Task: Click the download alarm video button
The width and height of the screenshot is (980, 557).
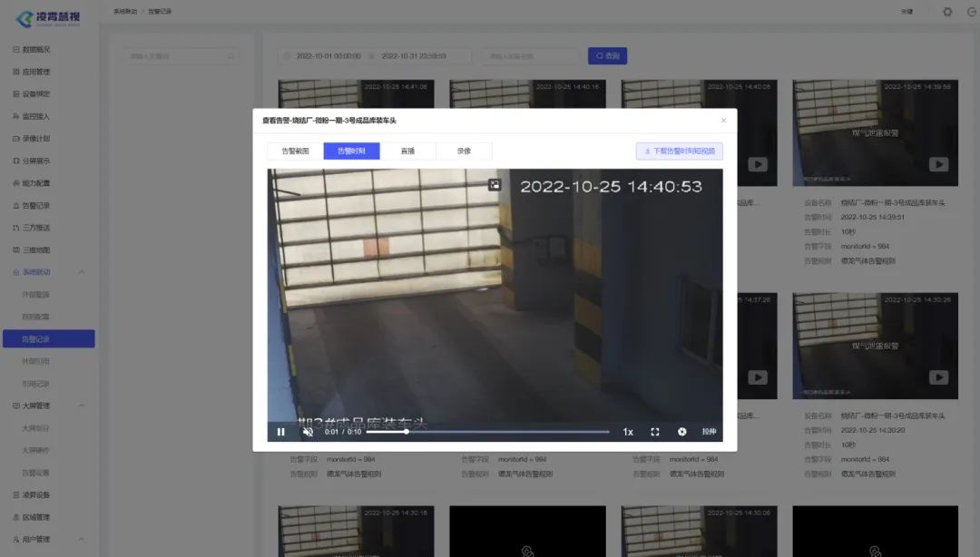Action: click(680, 151)
